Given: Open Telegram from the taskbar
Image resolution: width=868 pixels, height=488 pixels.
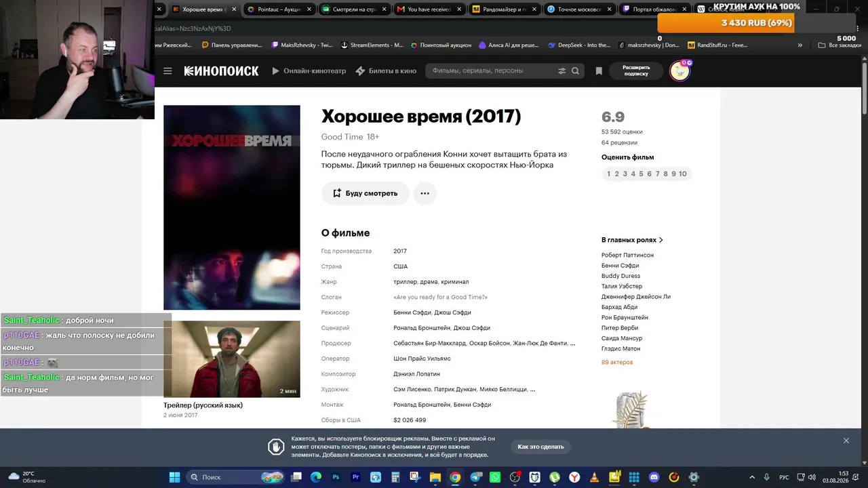Looking at the screenshot, I should pyautogui.click(x=475, y=477).
